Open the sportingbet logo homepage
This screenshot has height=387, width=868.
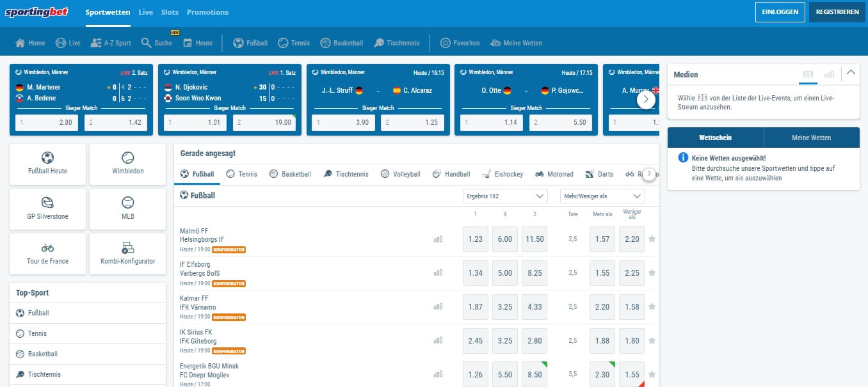38,12
